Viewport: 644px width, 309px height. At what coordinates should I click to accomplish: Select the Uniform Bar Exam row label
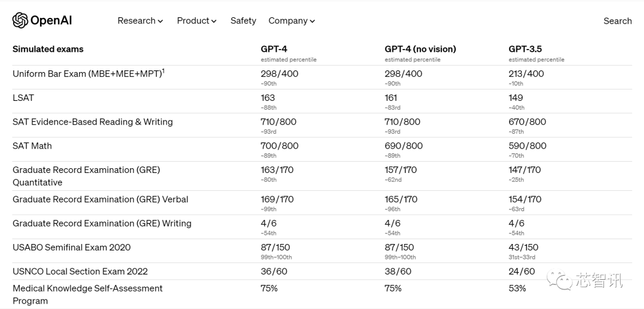pos(86,74)
